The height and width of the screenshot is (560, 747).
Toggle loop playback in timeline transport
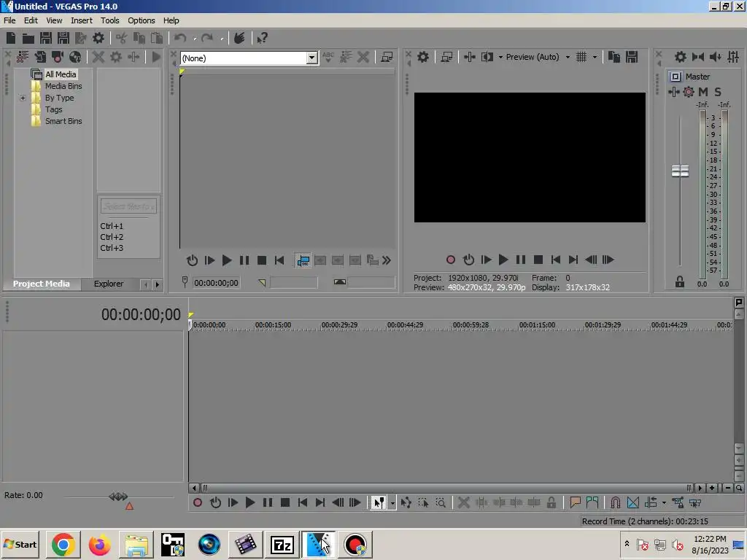point(215,502)
